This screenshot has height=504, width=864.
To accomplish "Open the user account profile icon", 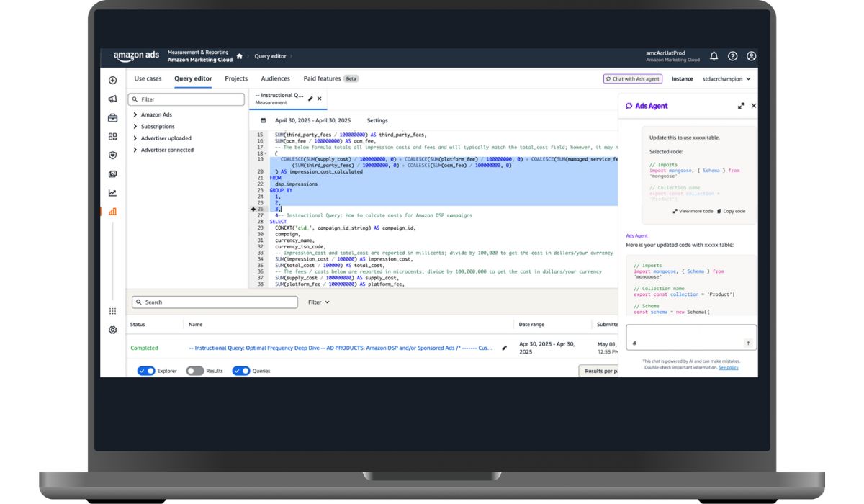I will (751, 56).
